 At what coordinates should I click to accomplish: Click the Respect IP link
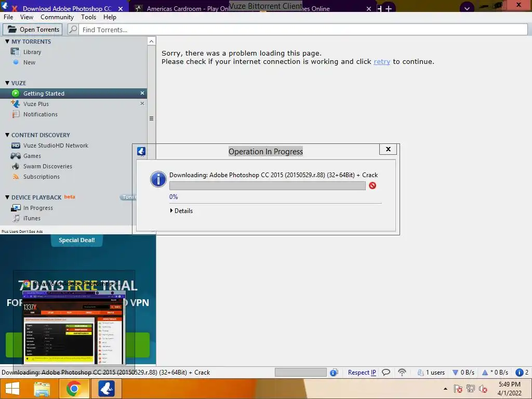coord(362,373)
